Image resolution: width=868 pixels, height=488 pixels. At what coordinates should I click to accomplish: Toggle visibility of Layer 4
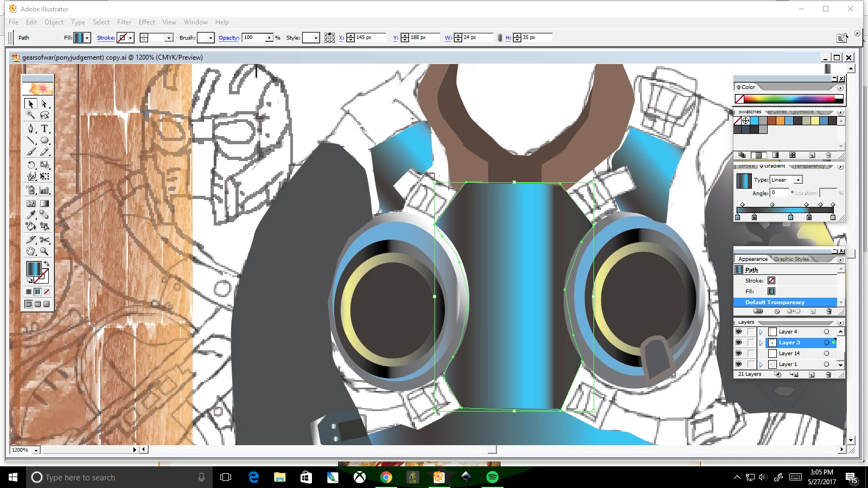click(x=738, y=332)
